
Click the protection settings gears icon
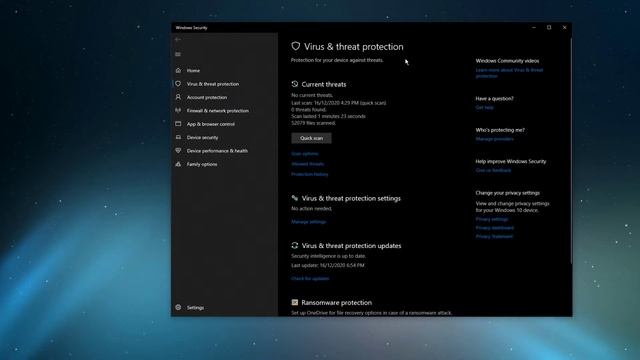coord(295,198)
